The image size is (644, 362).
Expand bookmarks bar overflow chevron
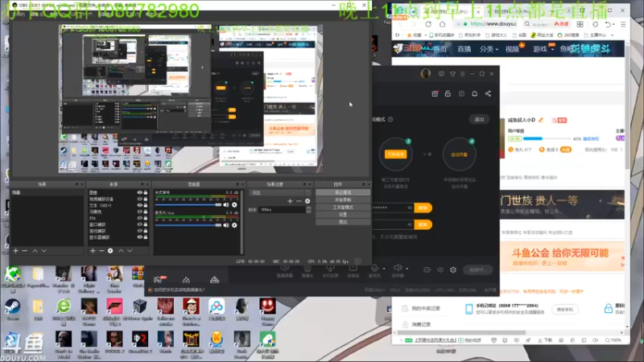pyautogui.click(x=613, y=35)
